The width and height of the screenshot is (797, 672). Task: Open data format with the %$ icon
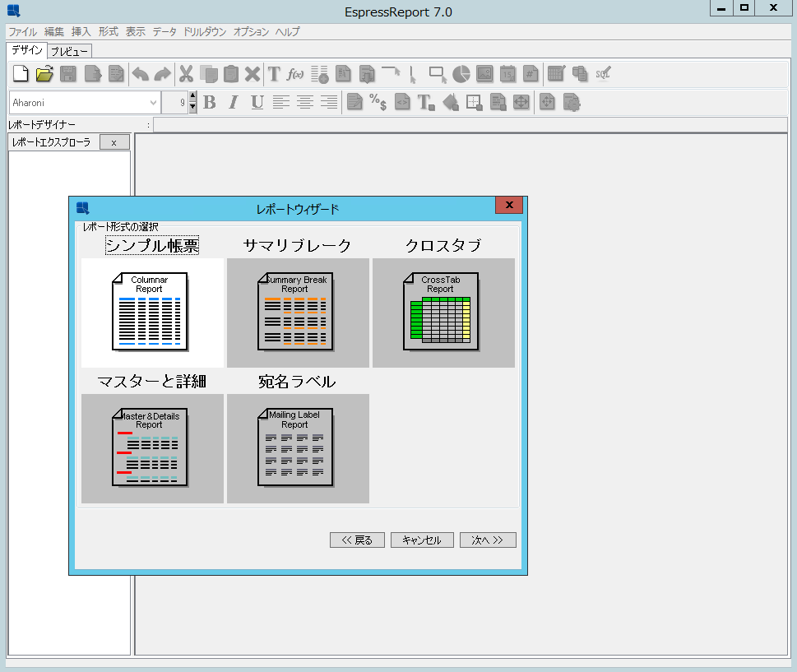pos(378,102)
